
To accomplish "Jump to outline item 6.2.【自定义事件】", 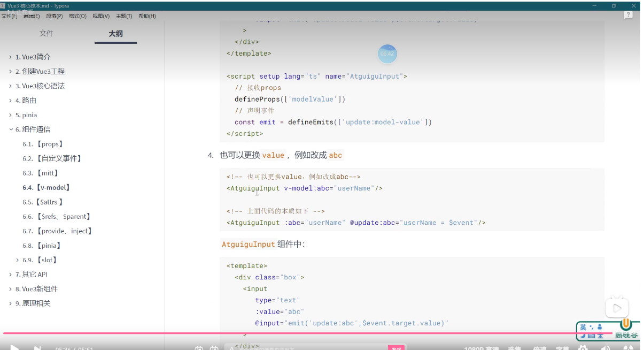I will [x=52, y=158].
